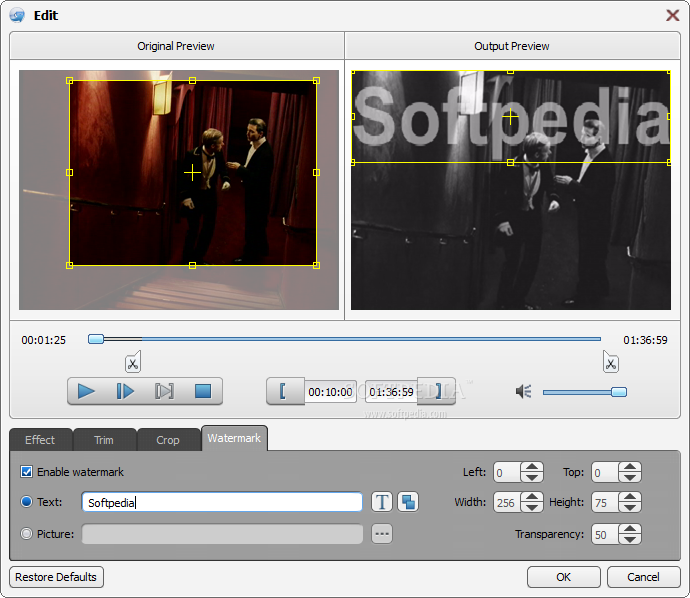The image size is (690, 598).
Task: Click the Width input field
Action: (x=507, y=502)
